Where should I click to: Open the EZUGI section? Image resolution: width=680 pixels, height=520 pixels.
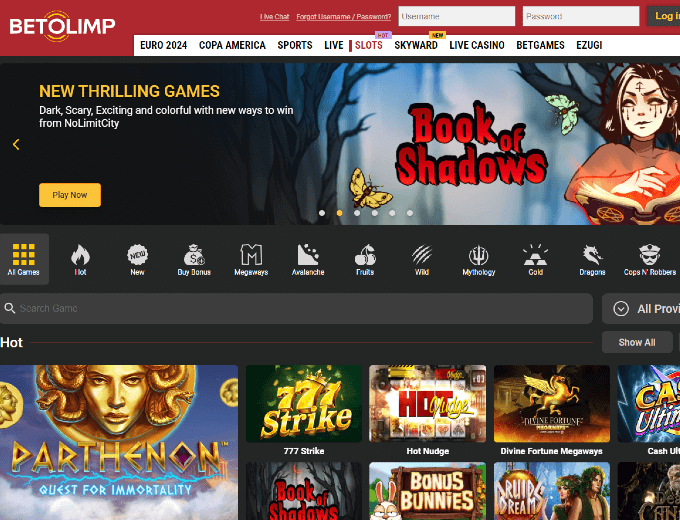pyautogui.click(x=589, y=45)
